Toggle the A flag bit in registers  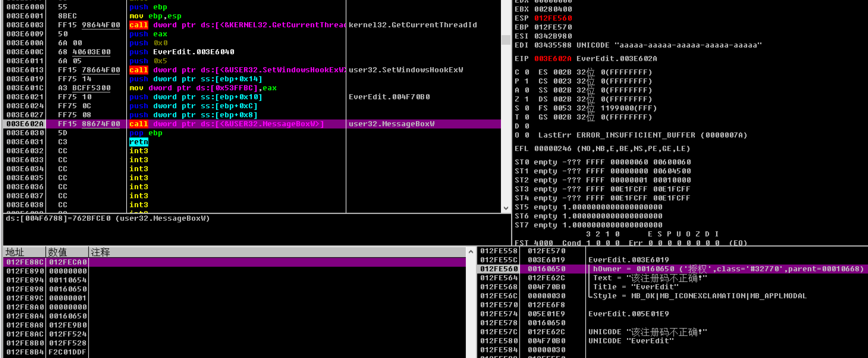tap(527, 90)
